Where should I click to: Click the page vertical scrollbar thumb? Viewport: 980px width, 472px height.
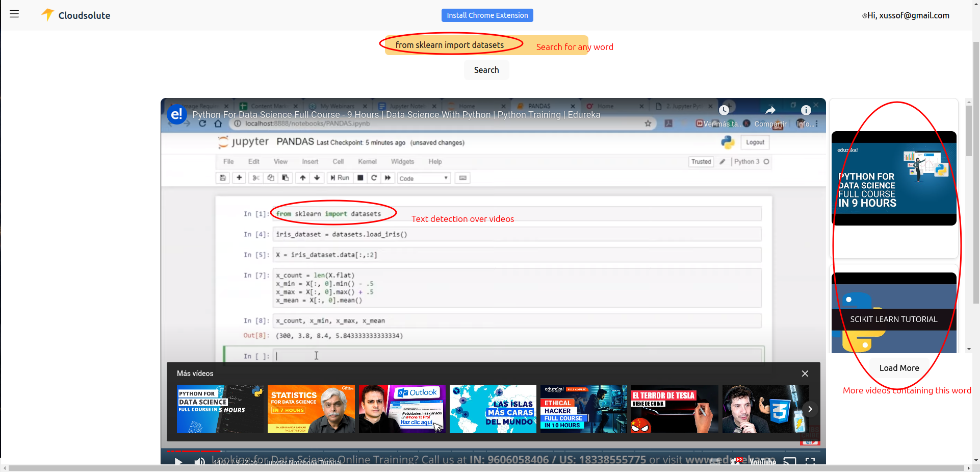(976, 172)
